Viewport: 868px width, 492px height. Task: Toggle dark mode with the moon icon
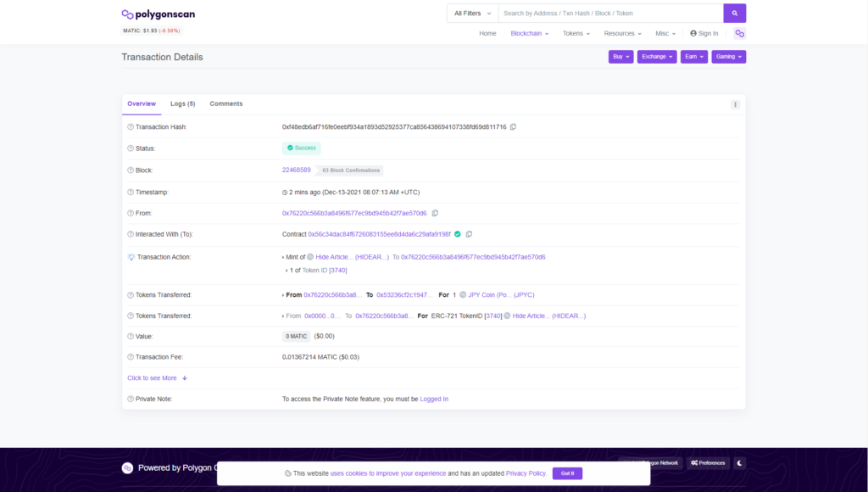(739, 463)
